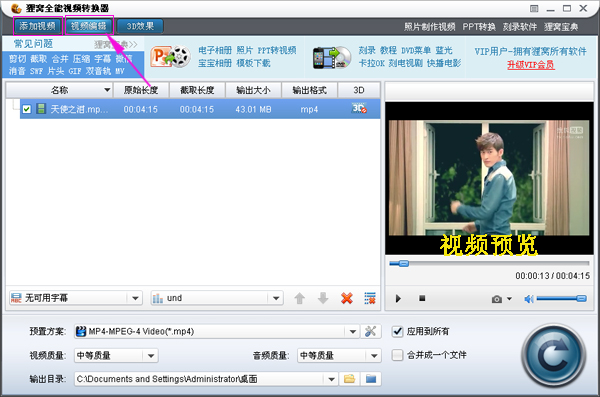Screen dimensions: 600x397
Task: Open the 视频编辑 editor
Action: 89,26
